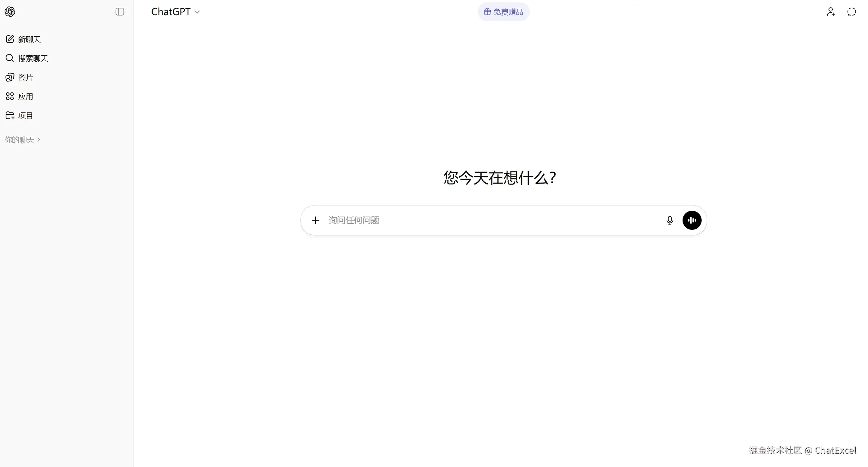This screenshot has height=467, width=868.
Task: Click the 应用 apps grid icon
Action: coord(10,96)
